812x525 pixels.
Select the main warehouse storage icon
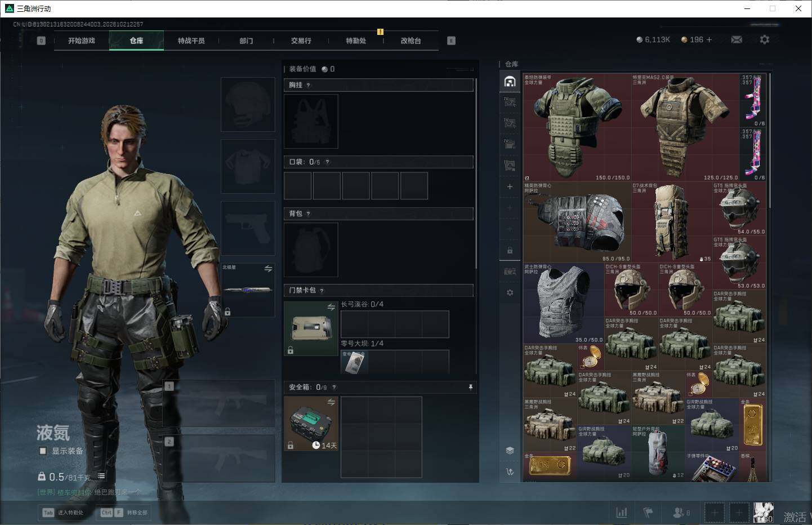[510, 82]
